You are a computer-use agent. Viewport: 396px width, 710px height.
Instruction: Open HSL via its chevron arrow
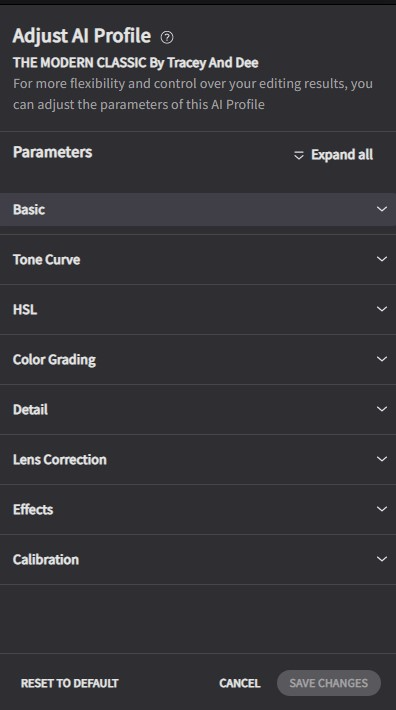point(382,309)
